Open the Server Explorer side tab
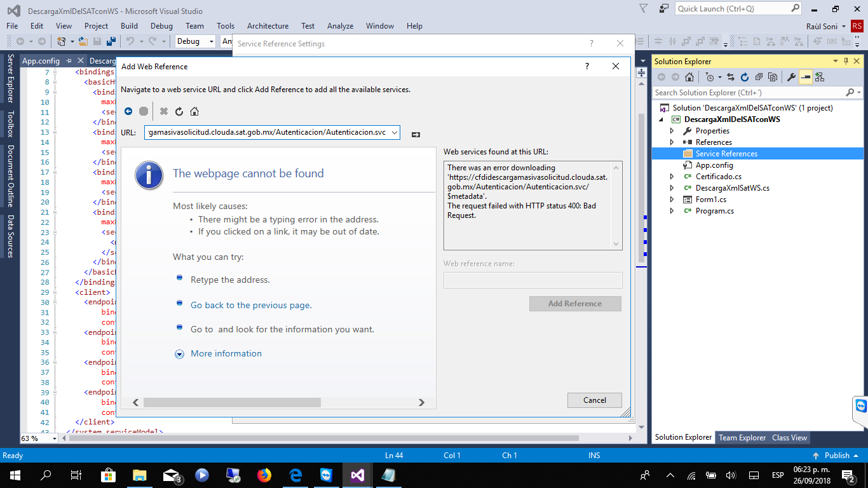Screen dimensions: 868x488 pos(10,79)
